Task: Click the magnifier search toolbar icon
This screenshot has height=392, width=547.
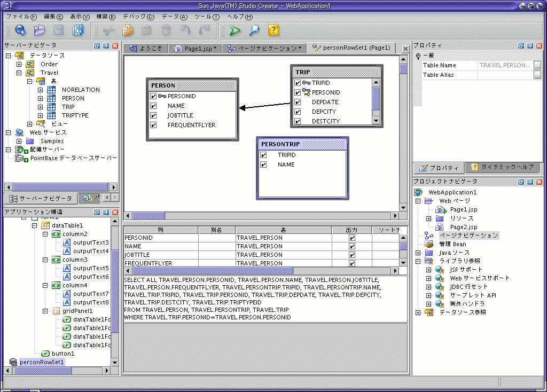Action: (254, 30)
